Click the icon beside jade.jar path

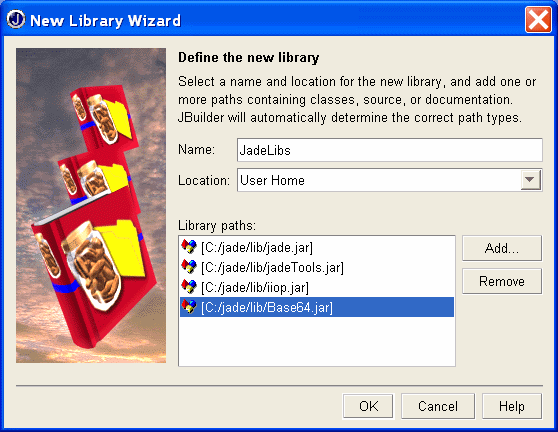(189, 247)
